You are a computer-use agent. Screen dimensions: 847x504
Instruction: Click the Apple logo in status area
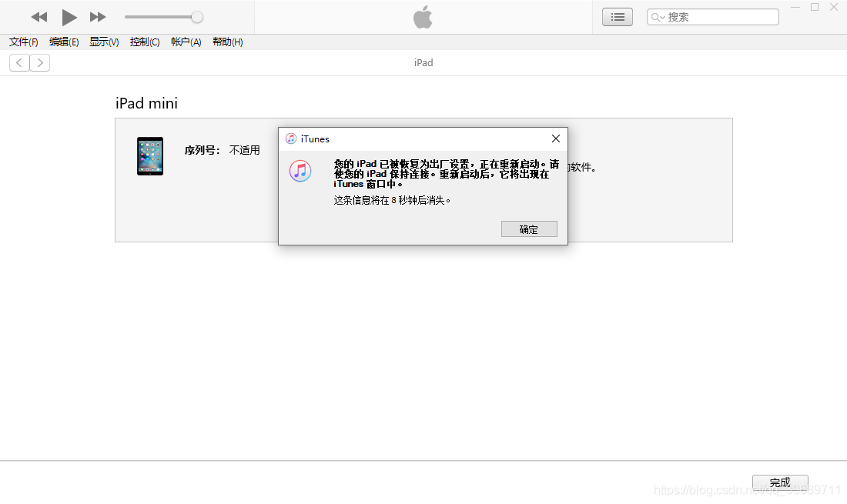[x=423, y=17]
